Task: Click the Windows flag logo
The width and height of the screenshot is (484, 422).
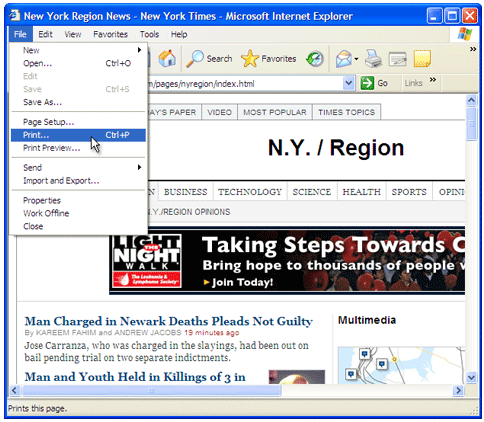Action: coord(465,34)
